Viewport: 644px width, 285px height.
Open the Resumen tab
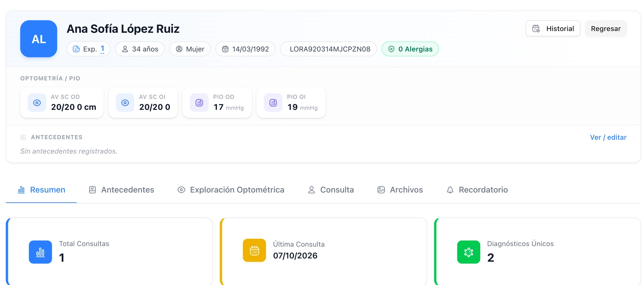tap(42, 190)
